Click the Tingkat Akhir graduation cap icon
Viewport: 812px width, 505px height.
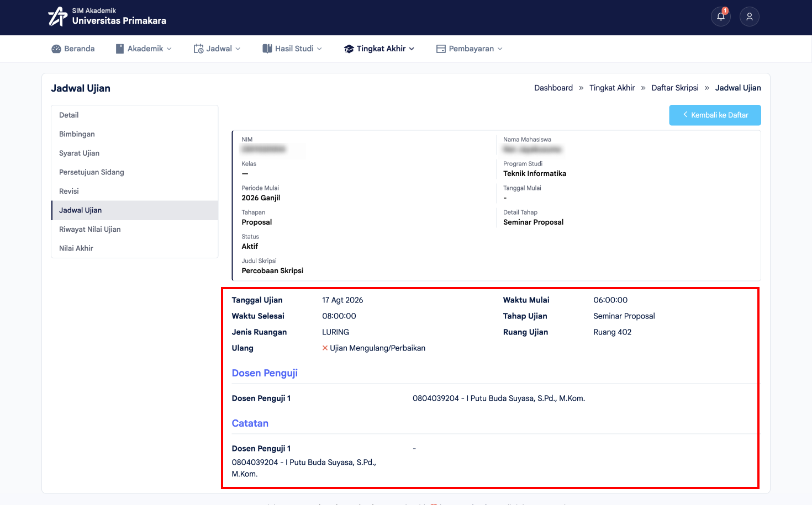pyautogui.click(x=349, y=49)
